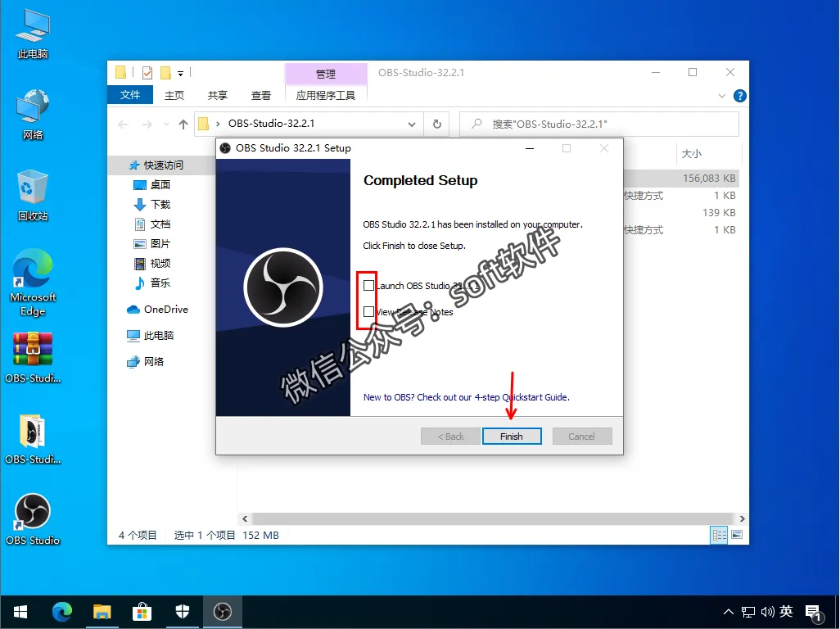The height and width of the screenshot is (629, 840).
Task: Select 此电脑 in navigation pane
Action: (x=150, y=336)
